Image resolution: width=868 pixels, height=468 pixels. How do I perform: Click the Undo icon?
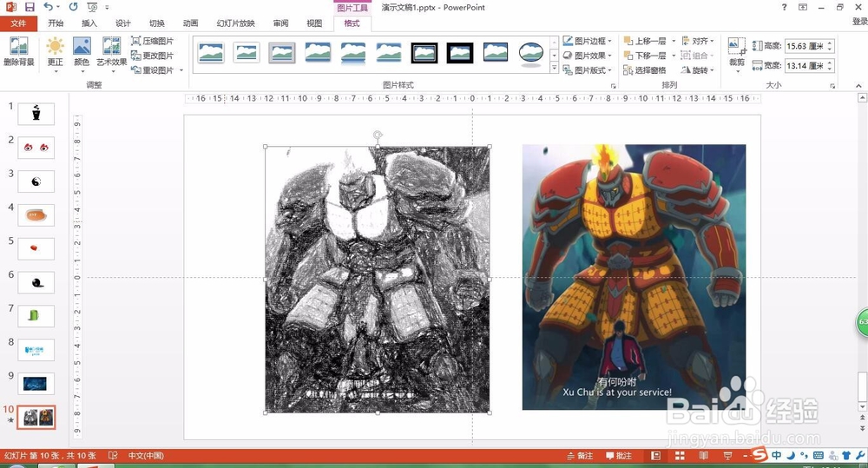click(49, 7)
